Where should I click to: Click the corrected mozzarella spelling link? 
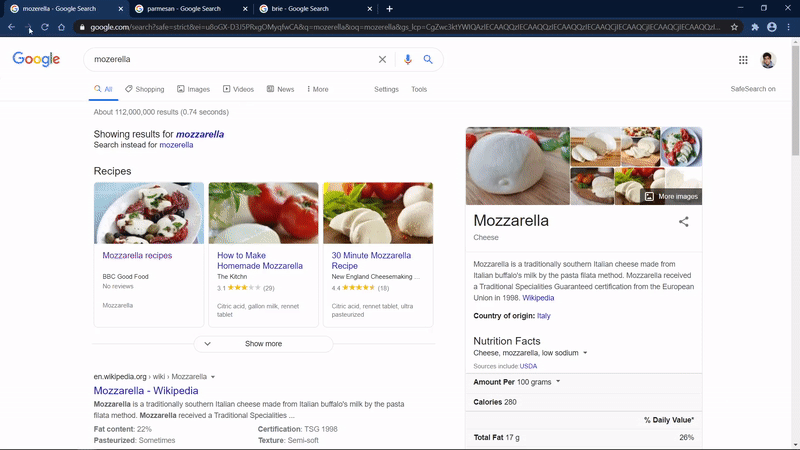click(200, 134)
